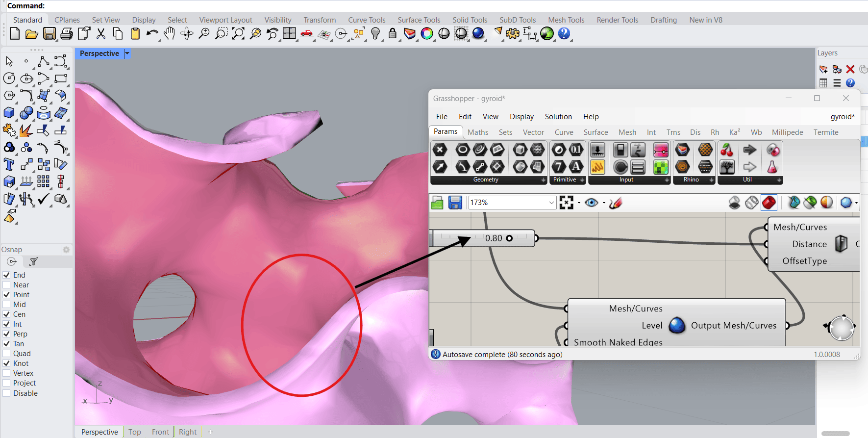Click the Grasshopper sketch pencil icon
Viewport: 868px width, 438px height.
(616, 203)
